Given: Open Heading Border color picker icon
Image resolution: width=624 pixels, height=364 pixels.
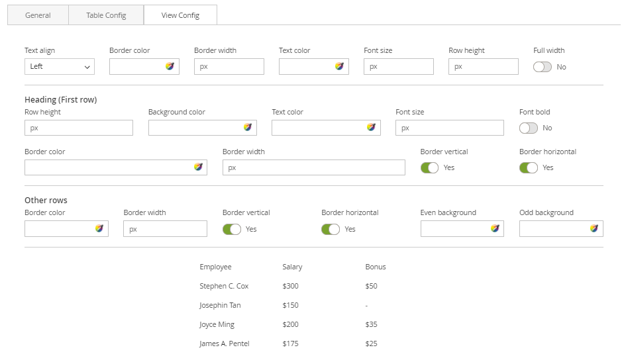Looking at the screenshot, I should click(197, 167).
